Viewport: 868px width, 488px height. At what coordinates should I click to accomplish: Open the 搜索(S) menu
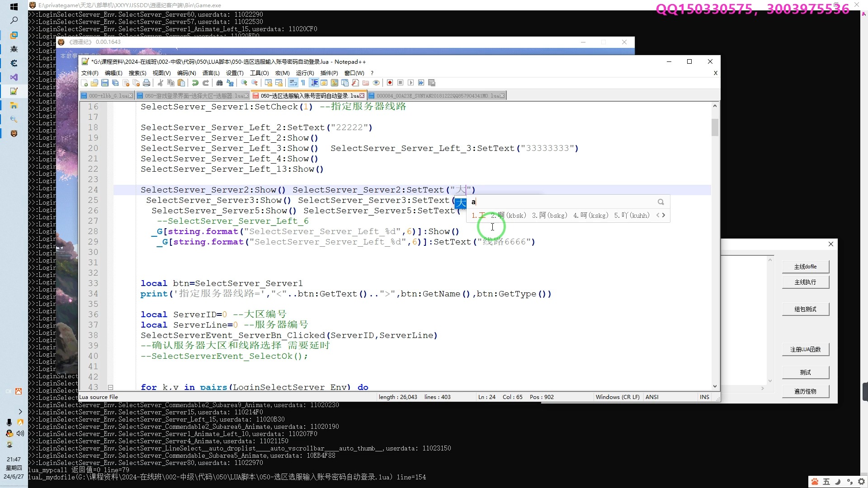[x=137, y=73]
